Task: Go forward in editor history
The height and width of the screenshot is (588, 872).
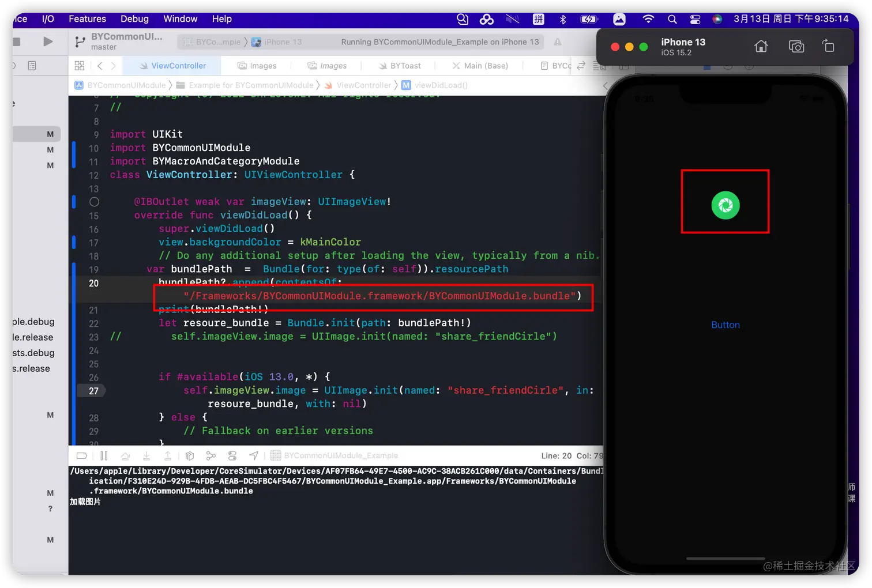Action: (x=113, y=66)
